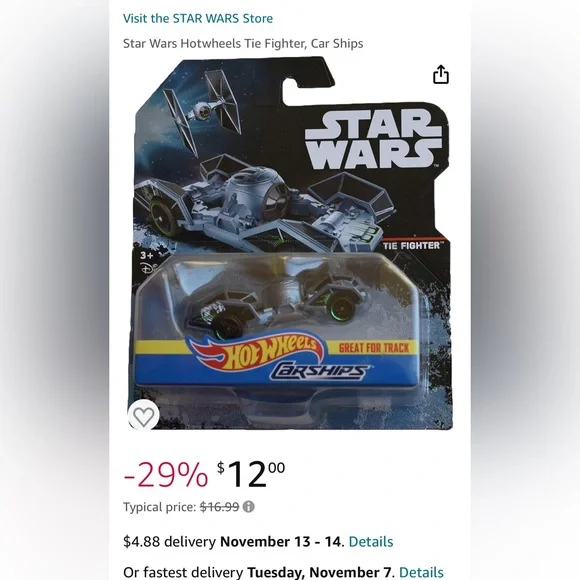
Task: Click the delivery date November 13 - 14
Action: (280, 542)
